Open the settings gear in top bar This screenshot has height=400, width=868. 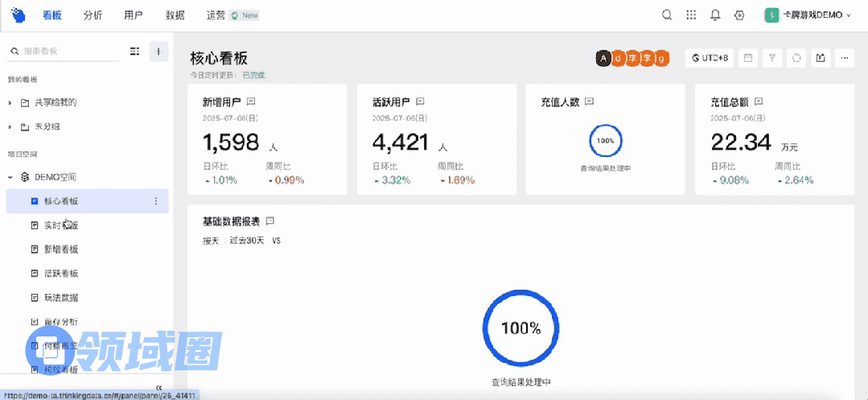[739, 15]
